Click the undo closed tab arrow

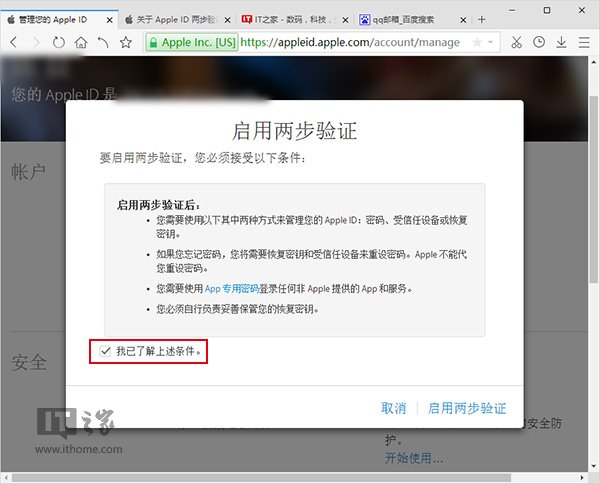pyautogui.click(x=103, y=42)
